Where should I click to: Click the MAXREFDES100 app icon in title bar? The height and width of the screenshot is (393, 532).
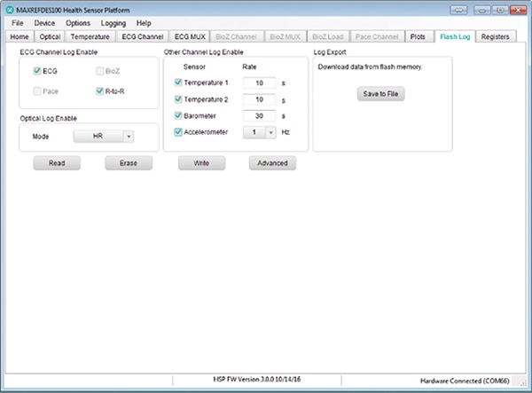coord(10,8)
